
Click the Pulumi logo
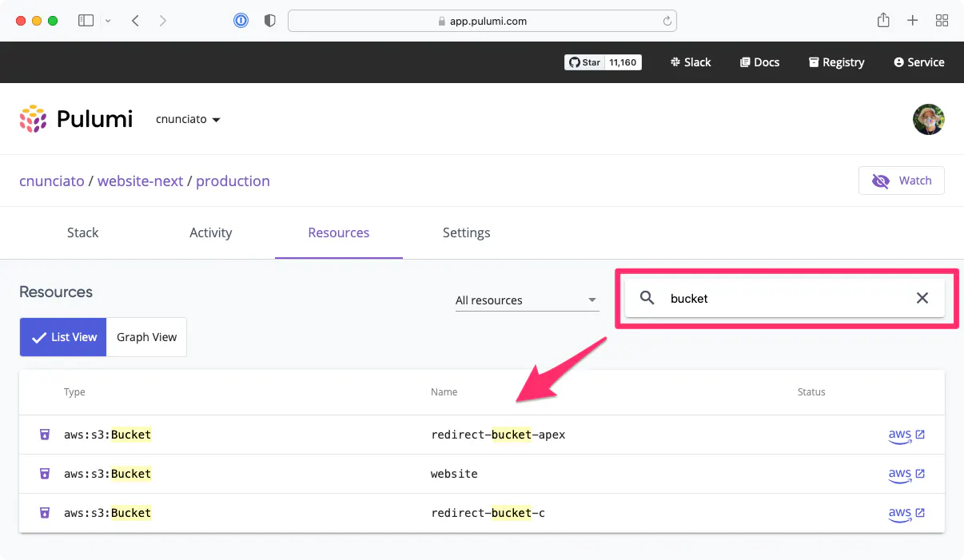76,119
